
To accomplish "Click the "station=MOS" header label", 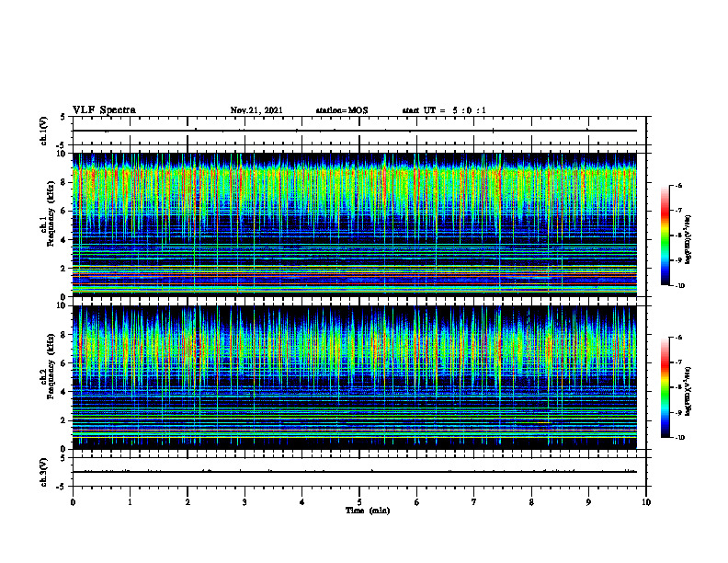I will tap(342, 110).
